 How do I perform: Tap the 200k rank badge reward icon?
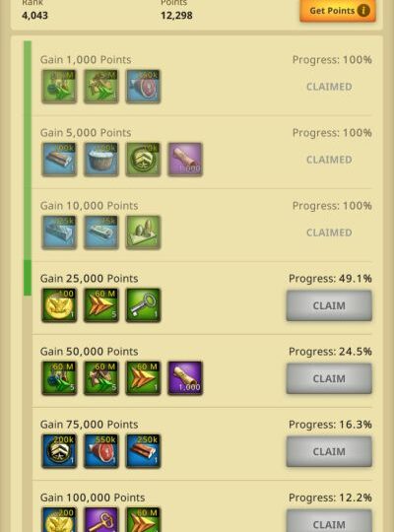coord(59,451)
